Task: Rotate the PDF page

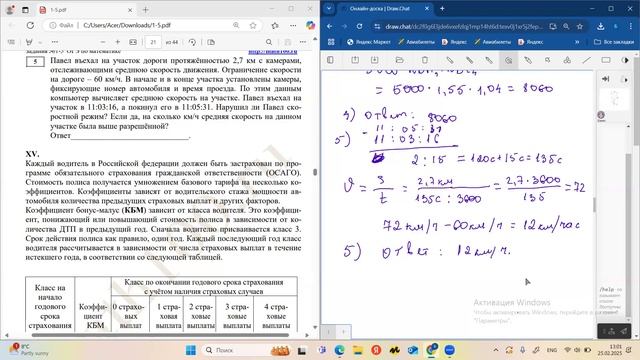Action: coord(192,42)
